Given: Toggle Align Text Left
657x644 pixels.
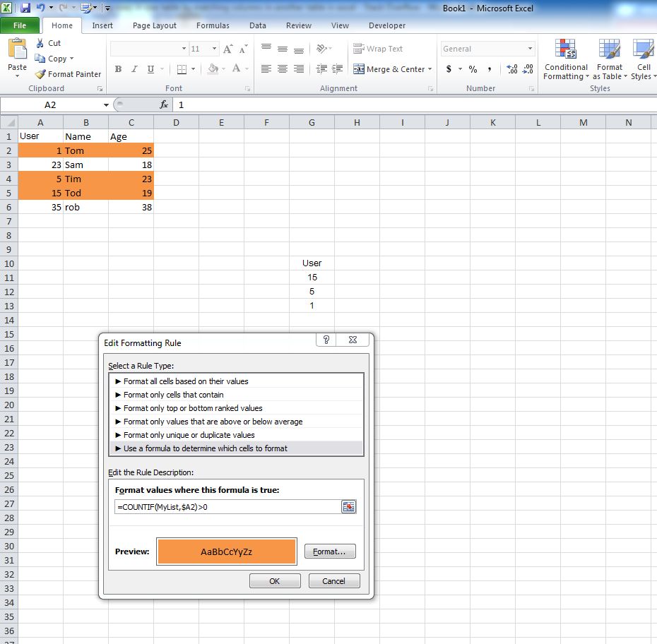Looking at the screenshot, I should 266,69.
